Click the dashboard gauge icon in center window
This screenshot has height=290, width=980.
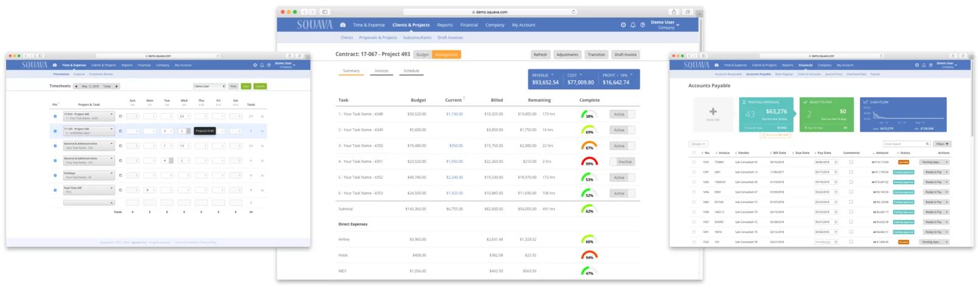pos(343,25)
